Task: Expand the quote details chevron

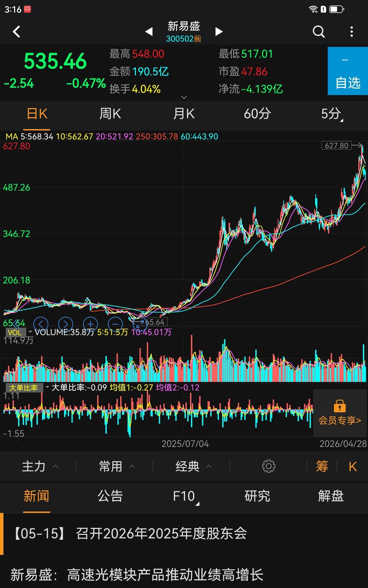Action: [x=184, y=97]
